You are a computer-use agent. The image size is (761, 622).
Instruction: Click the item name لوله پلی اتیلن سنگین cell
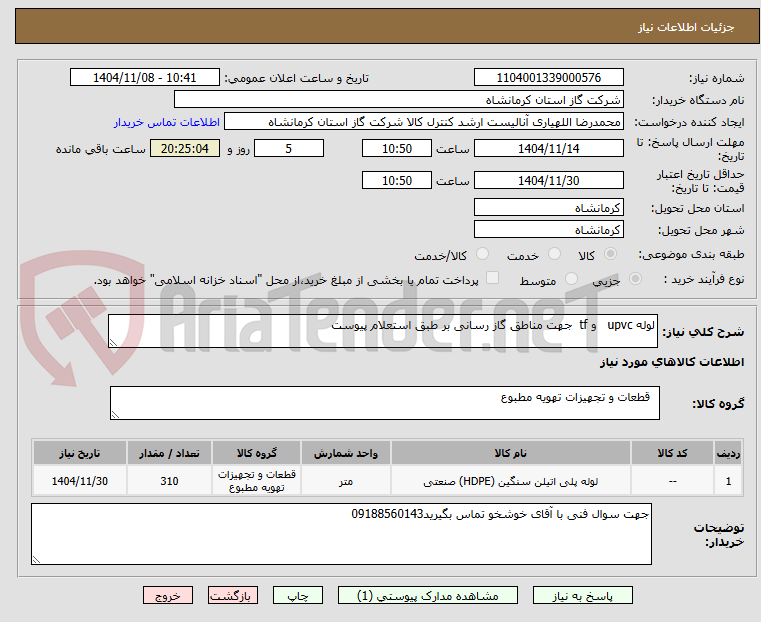click(x=511, y=481)
